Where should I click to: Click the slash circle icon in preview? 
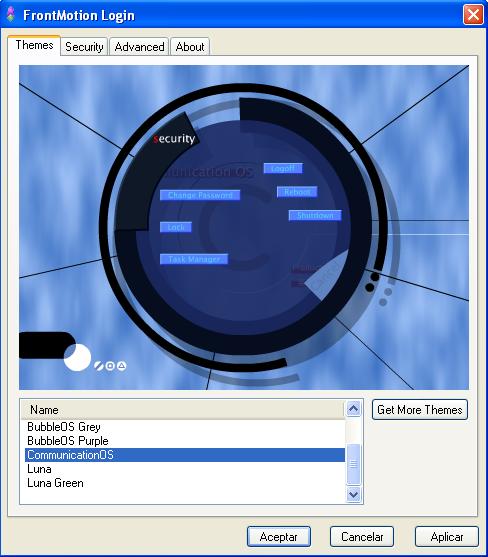click(x=99, y=366)
